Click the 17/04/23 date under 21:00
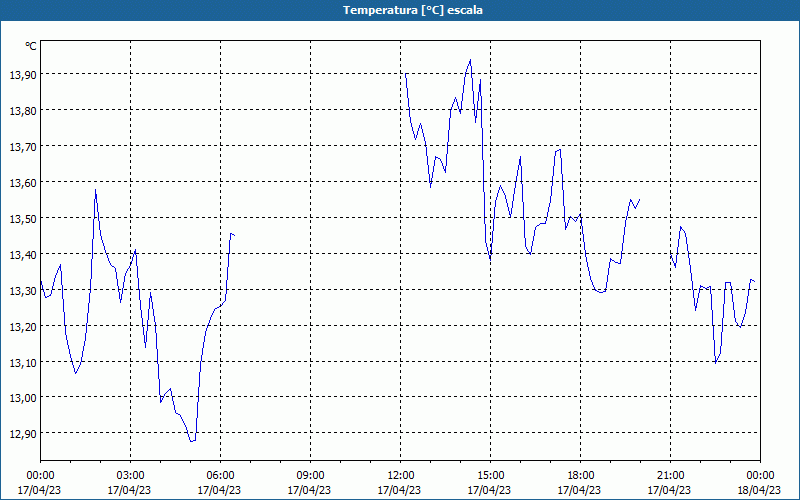The width and height of the screenshot is (800, 500). pyautogui.click(x=669, y=490)
